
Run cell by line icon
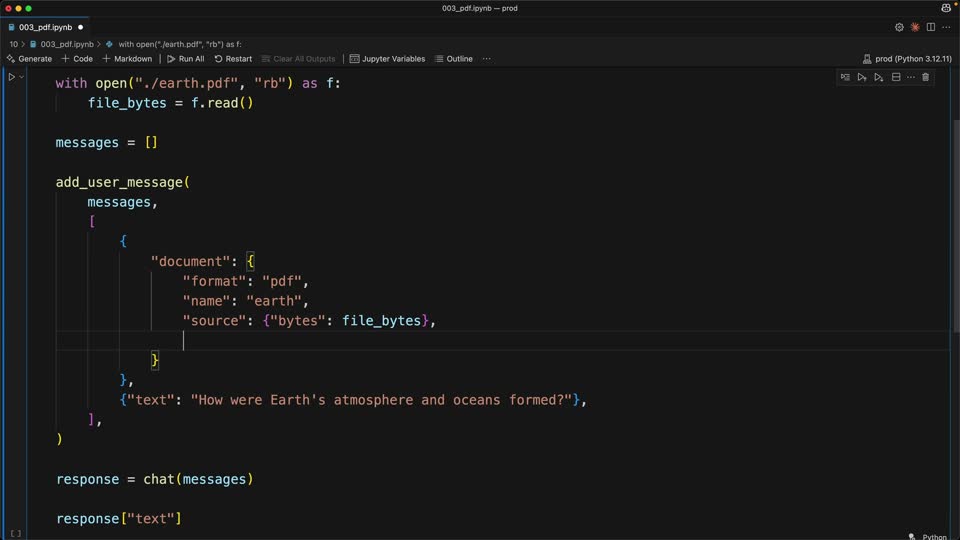pos(845,77)
